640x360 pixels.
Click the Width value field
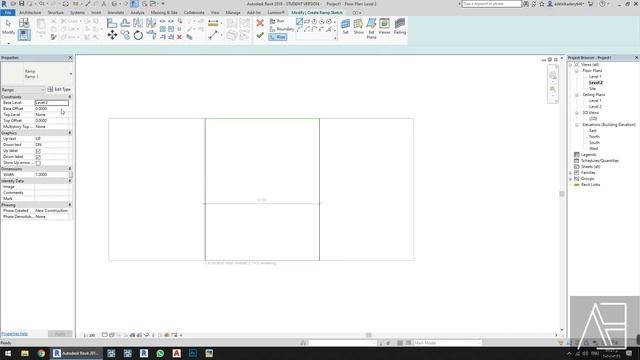[x=52, y=175]
